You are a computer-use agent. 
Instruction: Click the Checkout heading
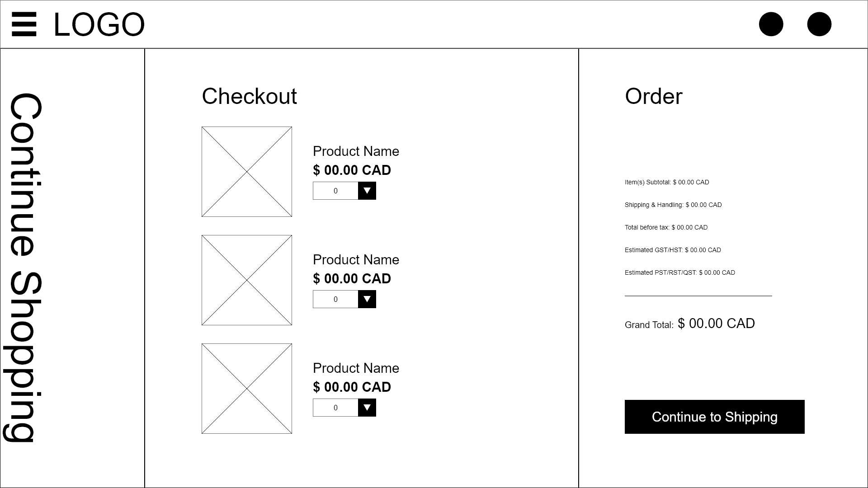(x=249, y=96)
